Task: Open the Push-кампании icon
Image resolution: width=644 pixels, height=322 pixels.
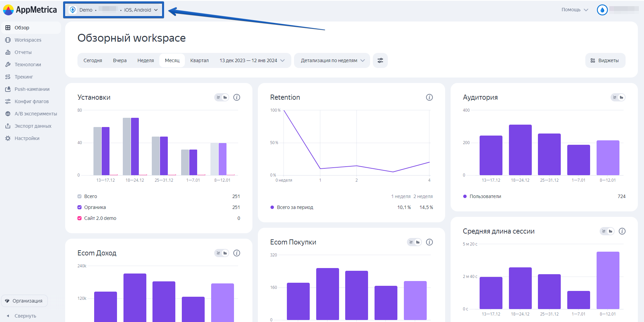Action: (8, 89)
